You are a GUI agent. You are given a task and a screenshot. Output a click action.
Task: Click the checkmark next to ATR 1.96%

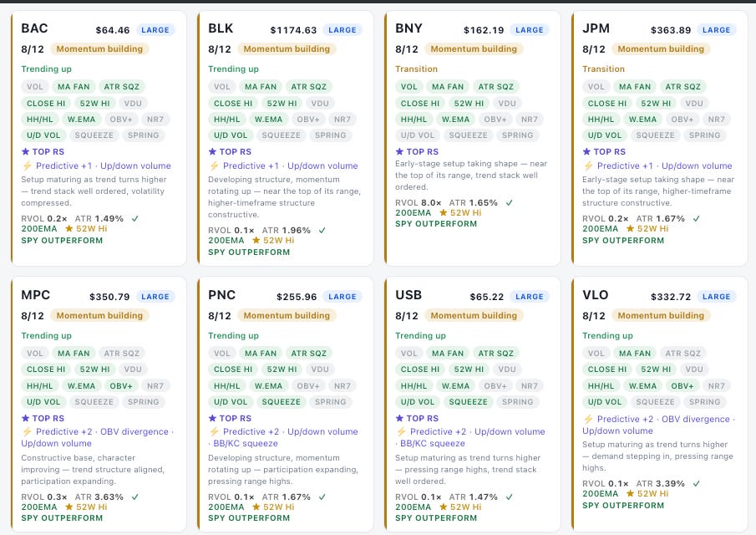(322, 230)
